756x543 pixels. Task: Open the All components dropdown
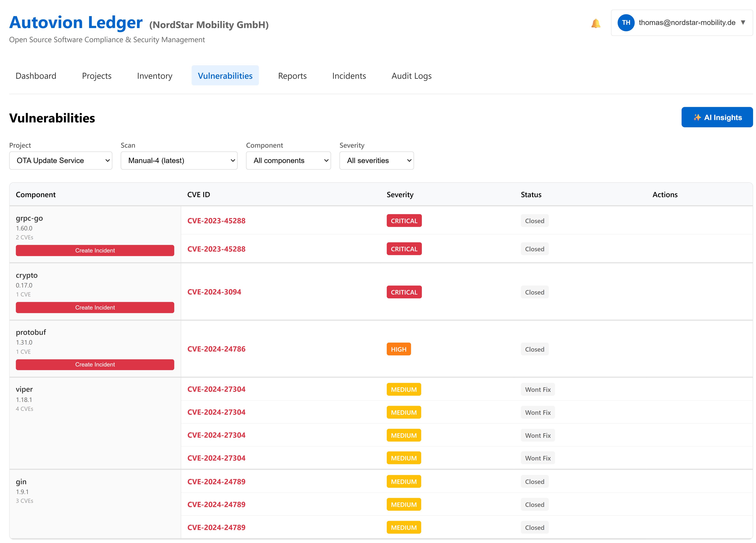(288, 160)
